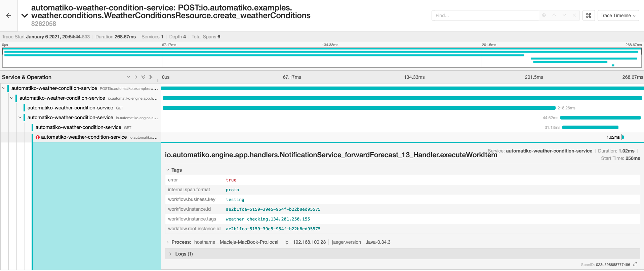
Task: Click collapse all double-right arrows icon
Action: [151, 77]
